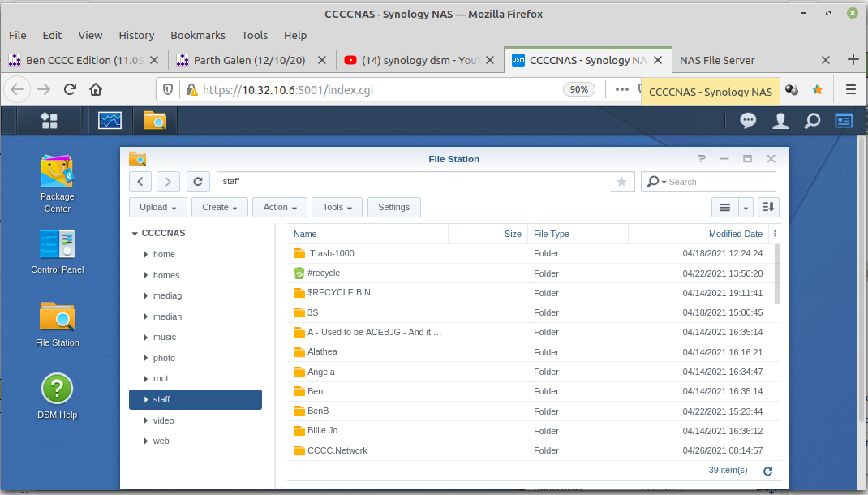Click the Settings button in File Station
The image size is (868, 495).
coord(393,207)
